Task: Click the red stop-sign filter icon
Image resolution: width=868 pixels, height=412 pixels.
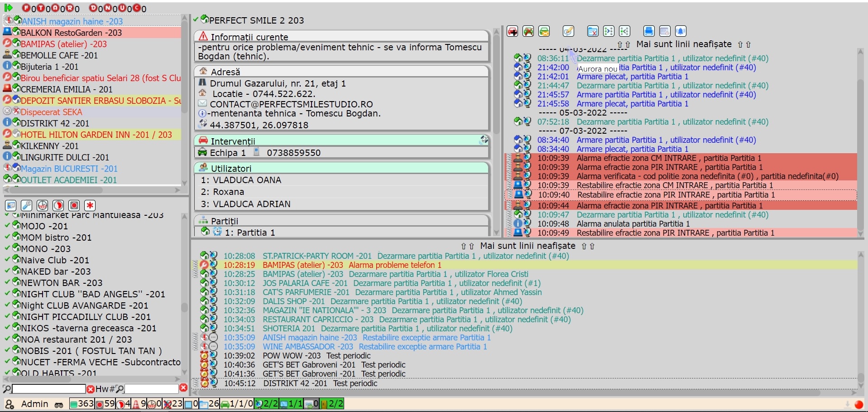Action: [x=74, y=206]
